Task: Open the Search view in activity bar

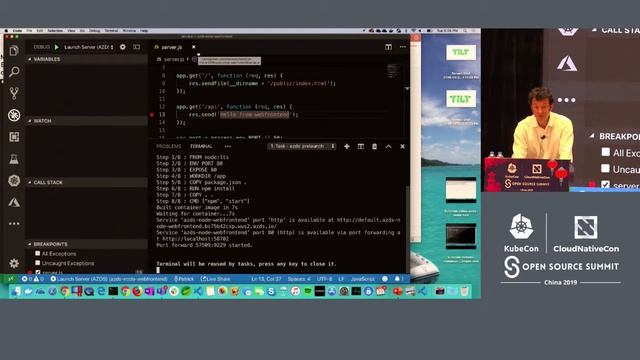Action: (x=14, y=72)
